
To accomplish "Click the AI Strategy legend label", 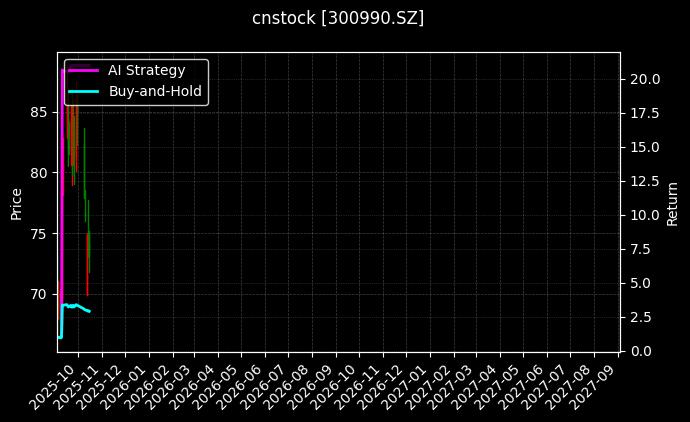I will coord(146,70).
